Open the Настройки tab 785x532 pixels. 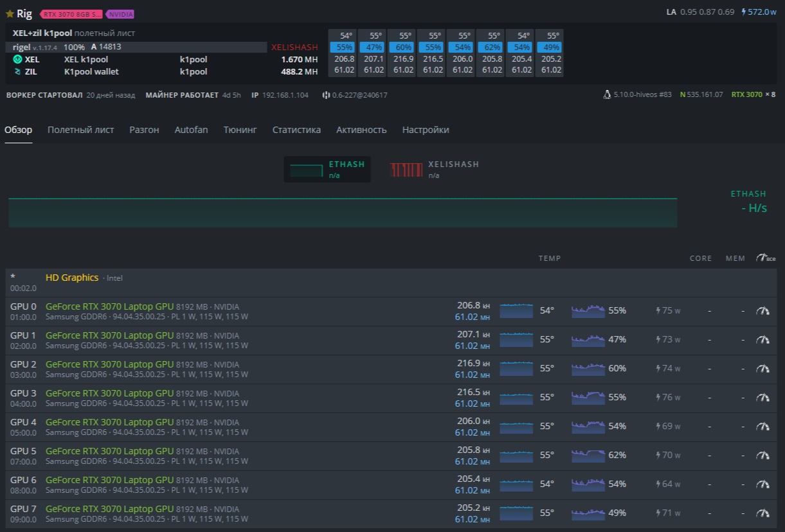tap(426, 130)
